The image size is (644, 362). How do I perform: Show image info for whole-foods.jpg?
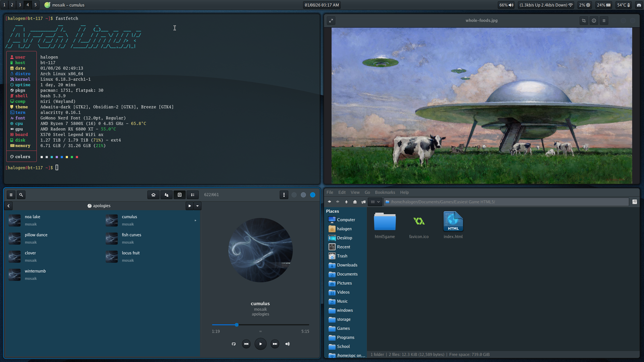(594, 21)
